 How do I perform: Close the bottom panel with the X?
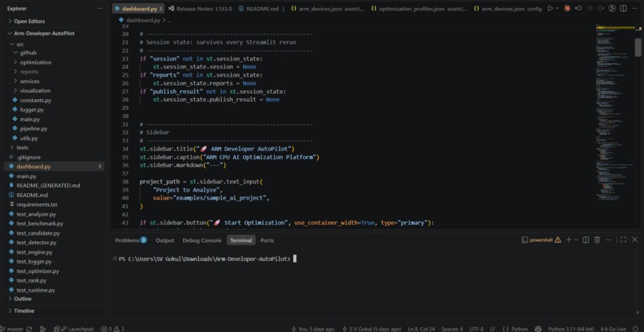634,239
